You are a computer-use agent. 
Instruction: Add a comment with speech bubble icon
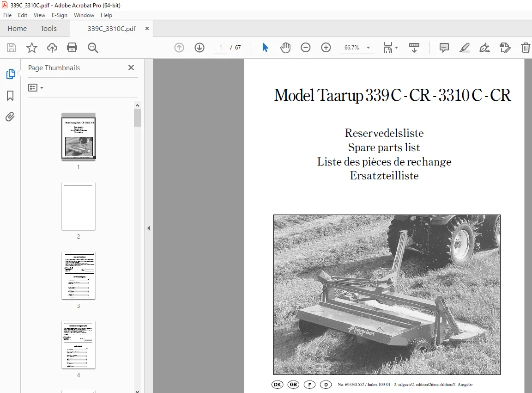pos(444,48)
